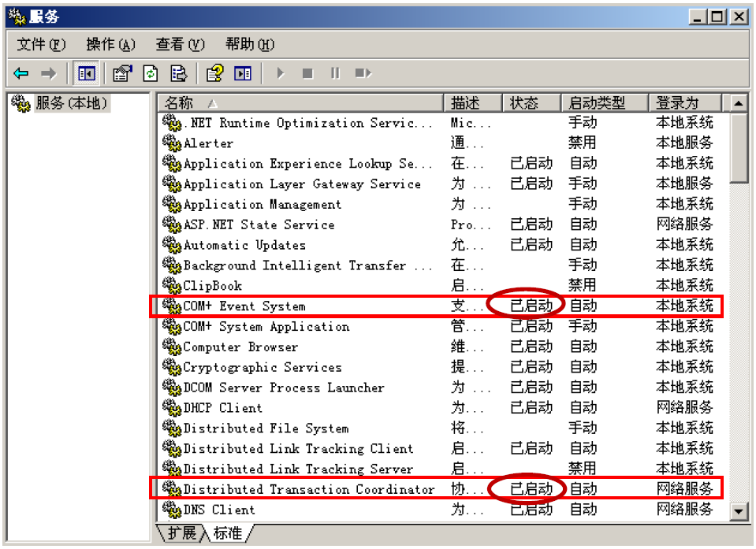Viewport: 756px width, 549px height.
Task: Open the 查看(V) menu
Action: (x=180, y=44)
